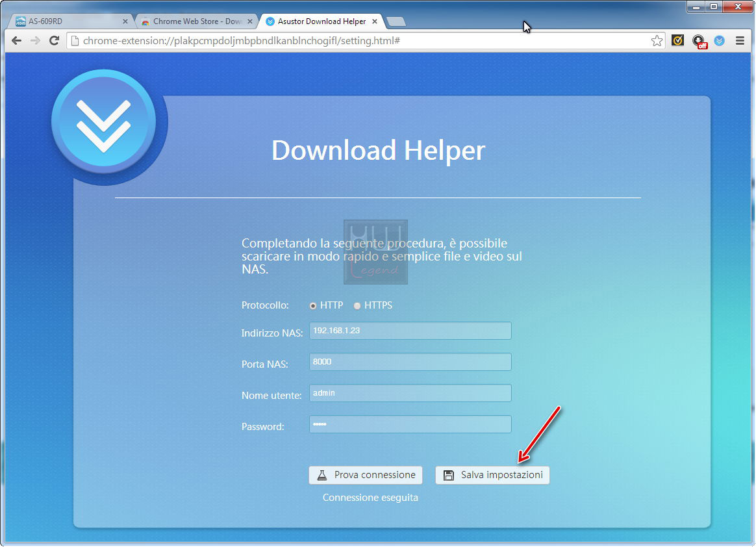The image size is (756, 547).
Task: Click the Porta NAS port field
Action: tap(410, 362)
